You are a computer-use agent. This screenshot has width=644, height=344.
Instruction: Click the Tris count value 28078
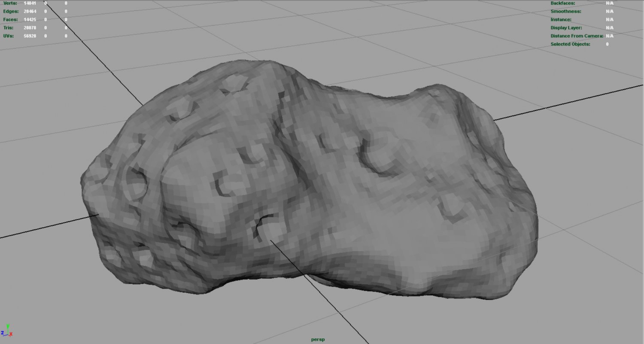(x=30, y=27)
